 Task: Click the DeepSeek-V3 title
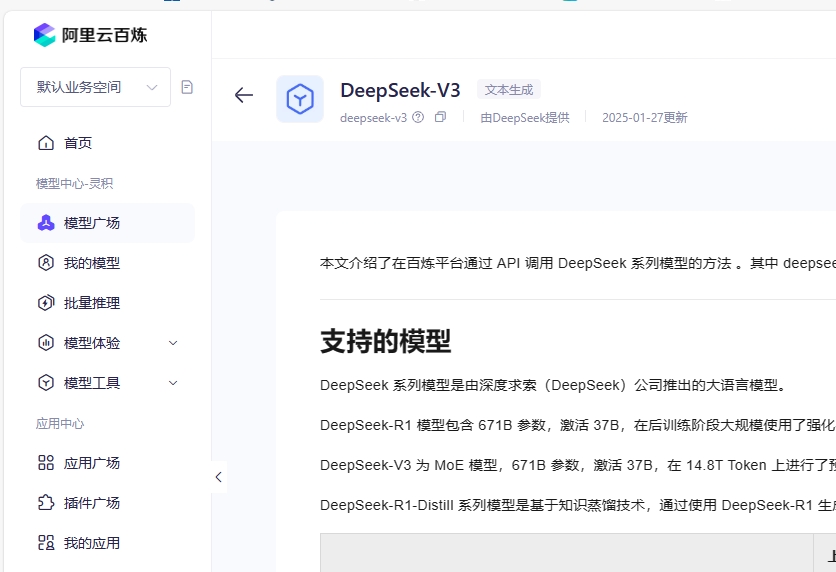(x=400, y=90)
